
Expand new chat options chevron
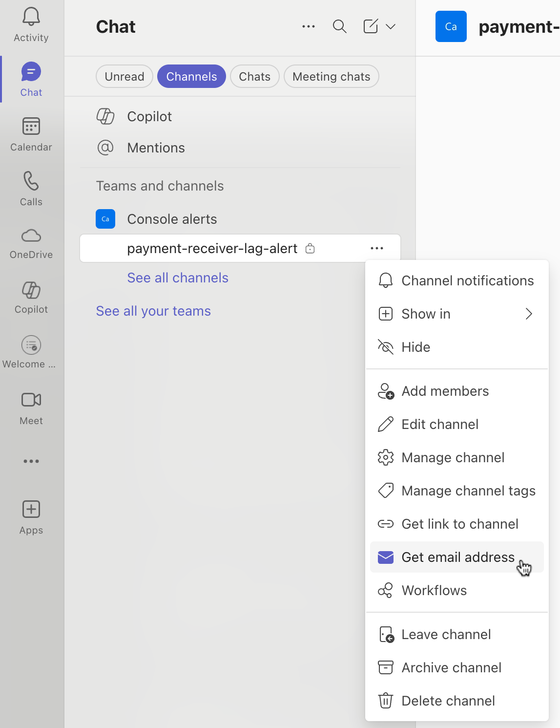[391, 26]
